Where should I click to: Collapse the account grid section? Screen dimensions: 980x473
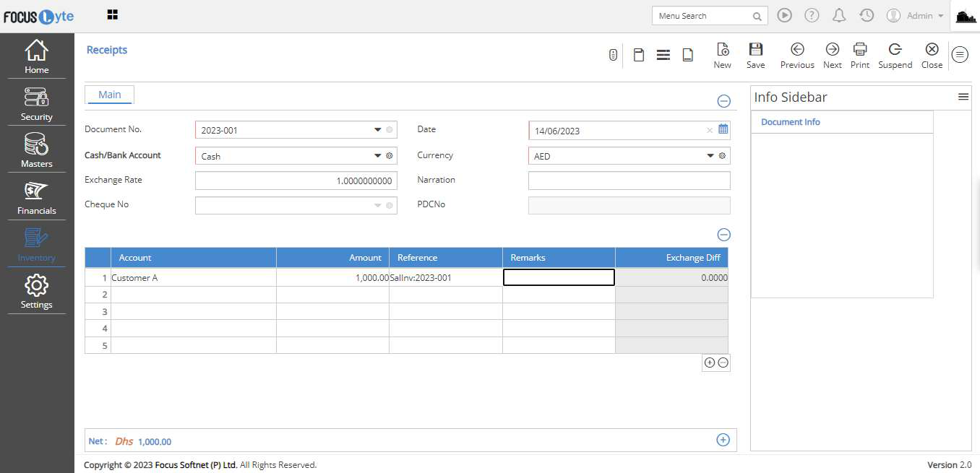pyautogui.click(x=723, y=235)
